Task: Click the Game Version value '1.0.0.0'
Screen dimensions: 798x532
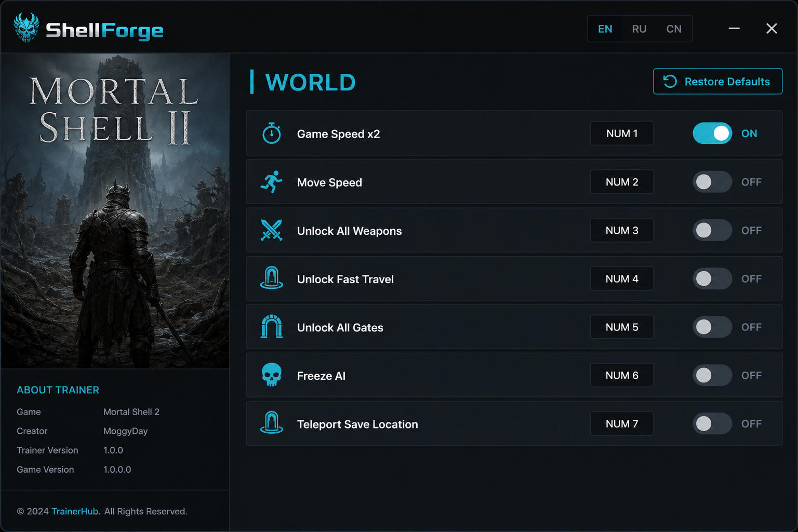Action: [117, 469]
